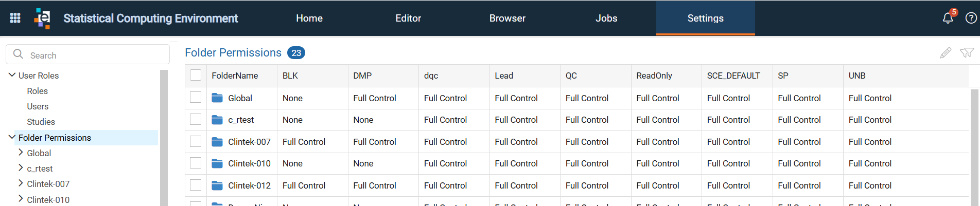Switch to the Jobs tab
This screenshot has width=980, height=206.
point(606,18)
